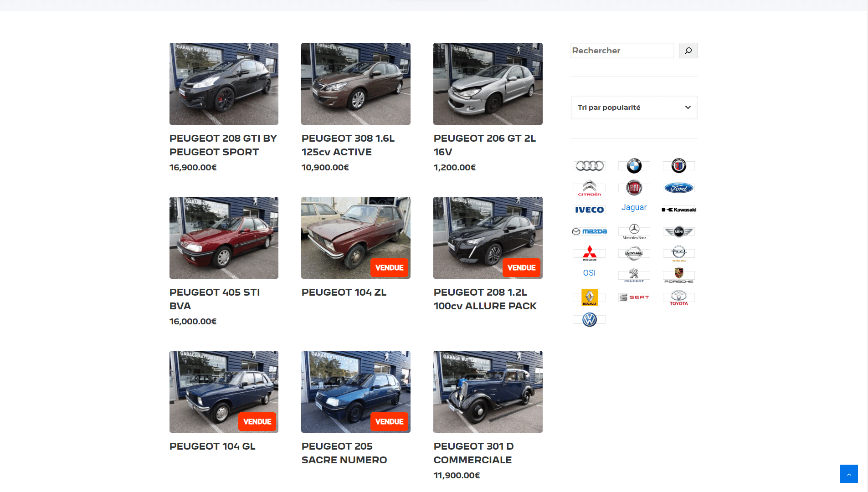Open the Peugeot 206 GT photo
Viewport: 868px width, 492px height.
point(488,84)
